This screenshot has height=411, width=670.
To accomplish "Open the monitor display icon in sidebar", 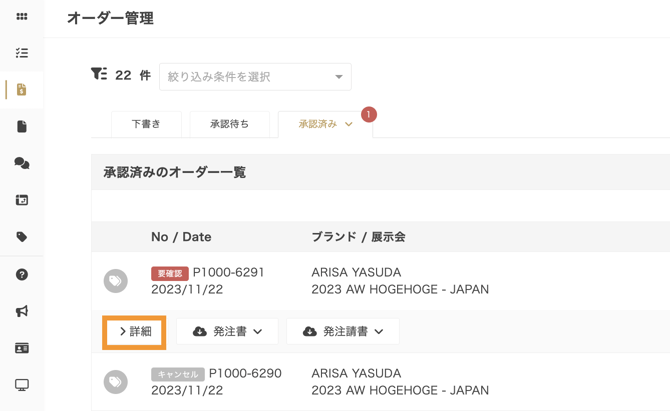I will (22, 385).
